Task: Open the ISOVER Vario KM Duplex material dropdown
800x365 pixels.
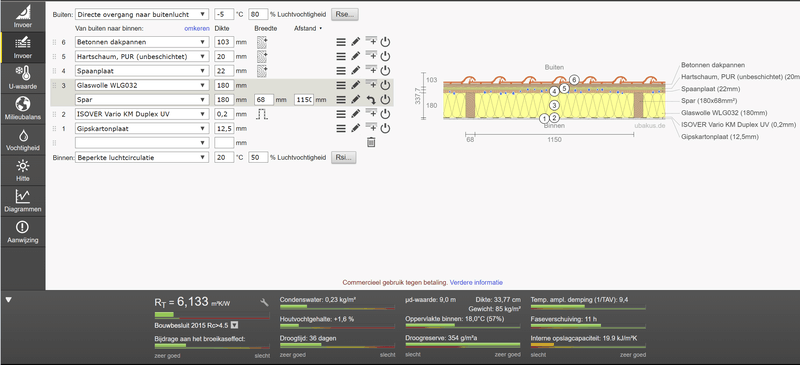Action: point(142,114)
